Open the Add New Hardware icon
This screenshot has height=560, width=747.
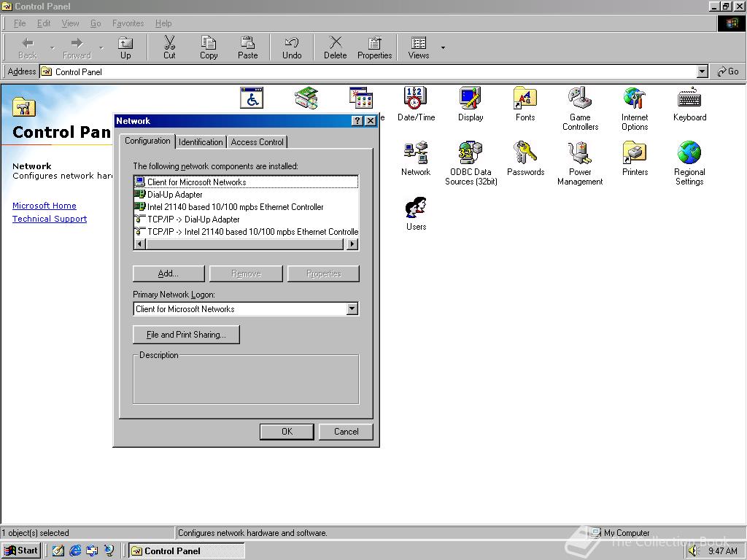(306, 98)
